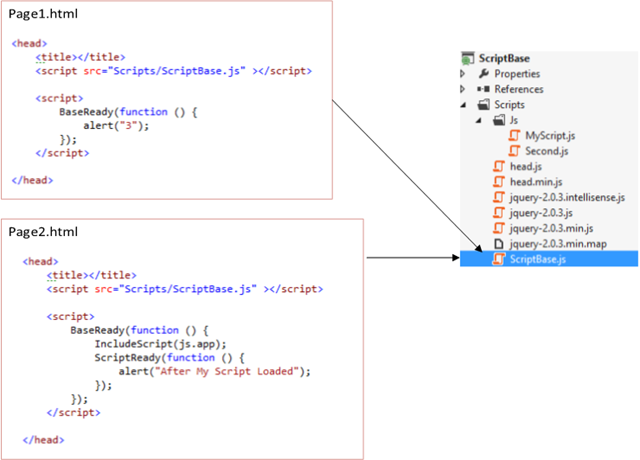Click the Page2.html heading
The width and height of the screenshot is (640, 460).
pos(43,232)
